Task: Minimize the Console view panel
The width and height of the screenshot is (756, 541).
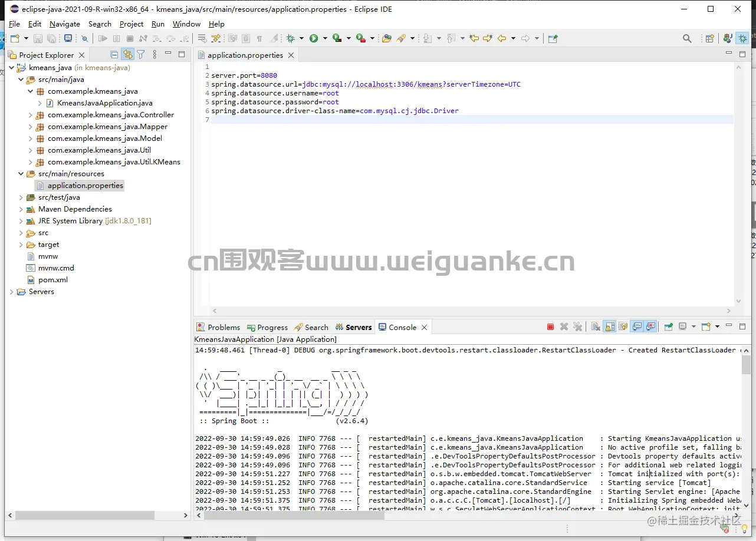Action: pos(730,326)
